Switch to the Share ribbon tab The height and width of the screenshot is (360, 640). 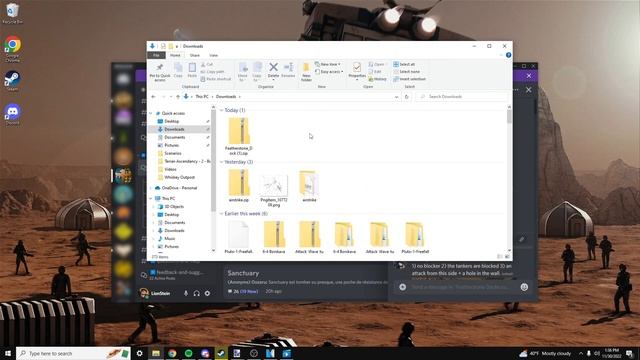[195, 55]
